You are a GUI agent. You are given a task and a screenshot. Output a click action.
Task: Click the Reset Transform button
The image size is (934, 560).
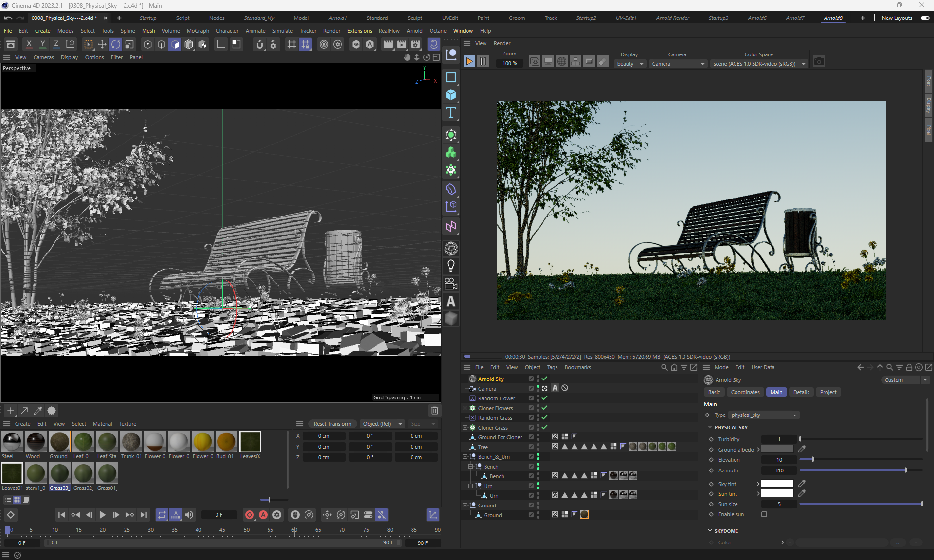pos(332,424)
